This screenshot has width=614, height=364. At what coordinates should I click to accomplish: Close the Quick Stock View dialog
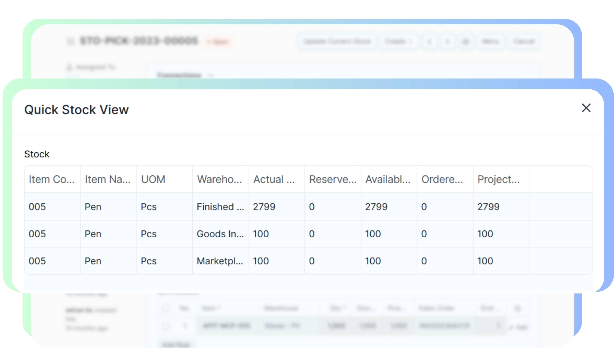pyautogui.click(x=586, y=108)
